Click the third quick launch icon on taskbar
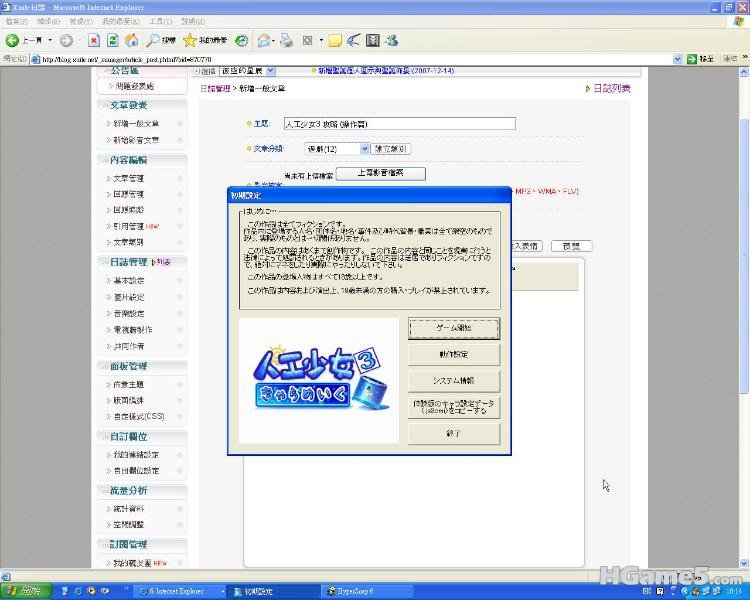This screenshot has width=750, height=600. click(x=91, y=591)
